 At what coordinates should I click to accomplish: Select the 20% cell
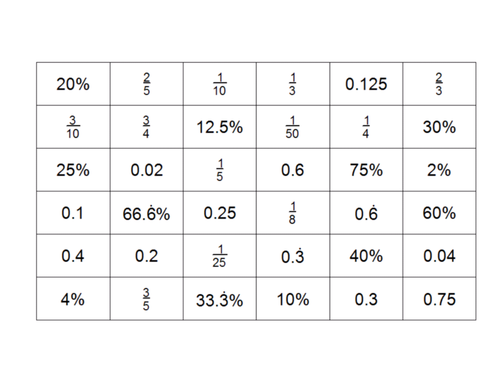73,84
